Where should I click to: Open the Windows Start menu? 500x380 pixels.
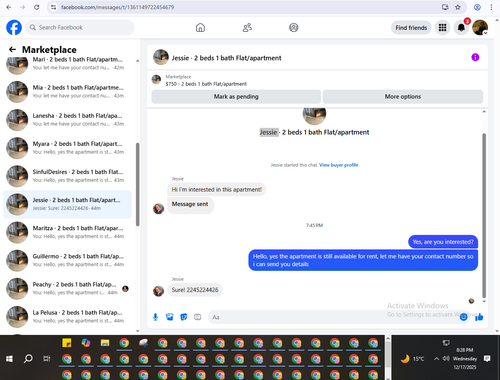click(9, 359)
